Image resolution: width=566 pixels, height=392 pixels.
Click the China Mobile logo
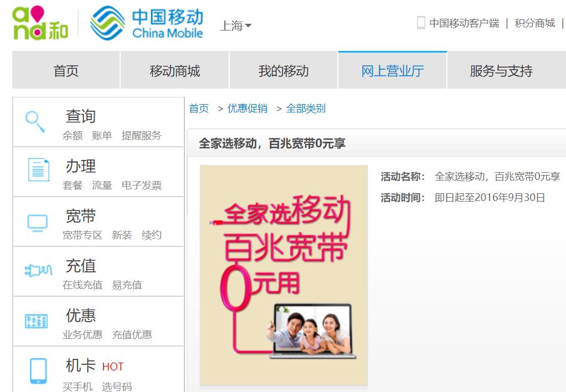point(147,23)
